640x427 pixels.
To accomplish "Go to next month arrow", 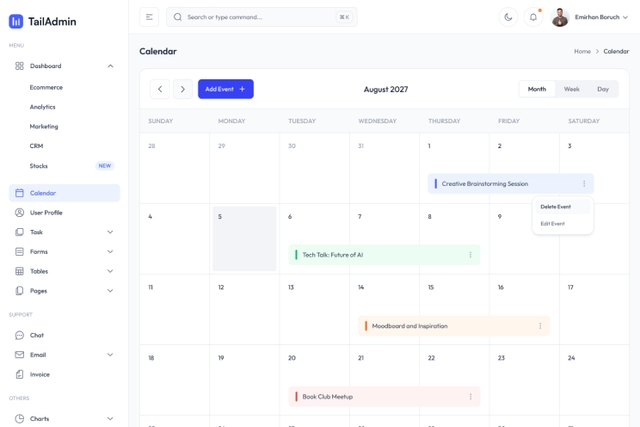I will click(183, 89).
